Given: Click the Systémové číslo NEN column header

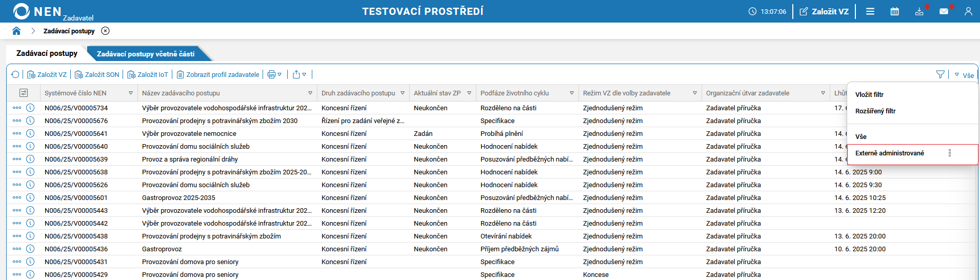Looking at the screenshot, I should pos(75,93).
